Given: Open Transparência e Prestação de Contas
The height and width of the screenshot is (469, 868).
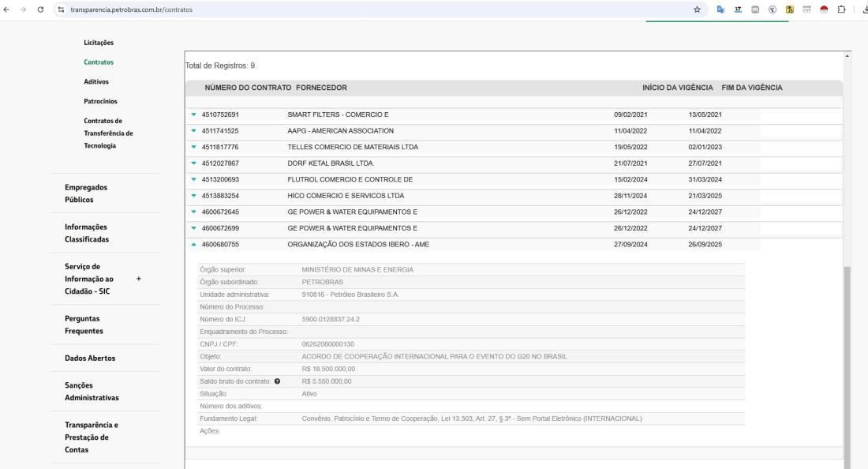Looking at the screenshot, I should [x=92, y=437].
